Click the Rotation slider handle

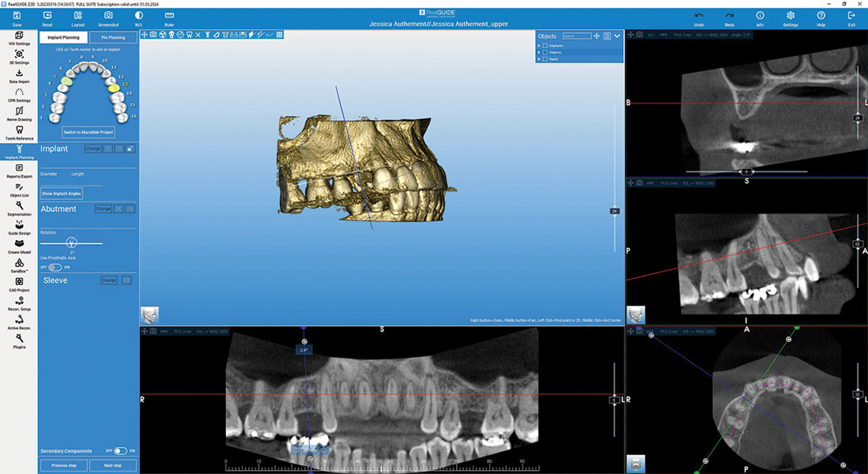pyautogui.click(x=72, y=243)
